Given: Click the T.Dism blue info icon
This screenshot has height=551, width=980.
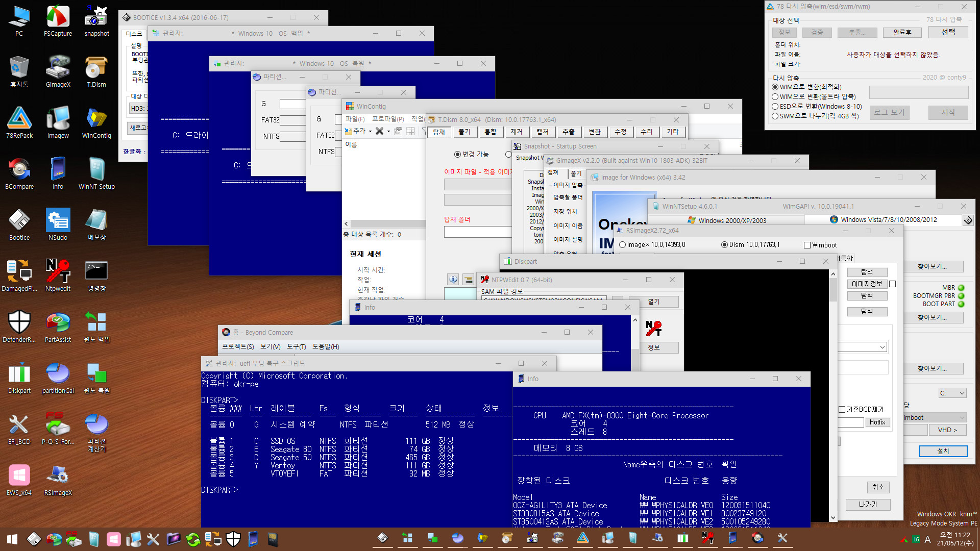Looking at the screenshot, I should (x=453, y=280).
